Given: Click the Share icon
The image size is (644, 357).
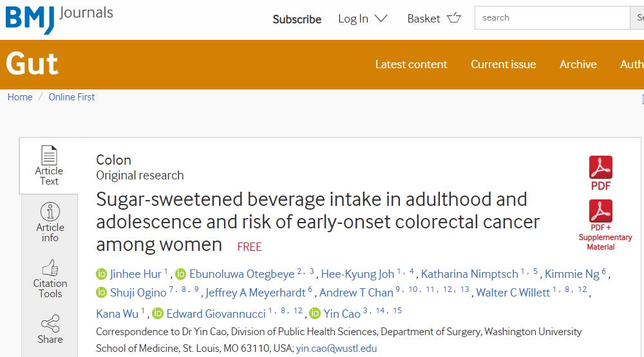Looking at the screenshot, I should click(50, 324).
